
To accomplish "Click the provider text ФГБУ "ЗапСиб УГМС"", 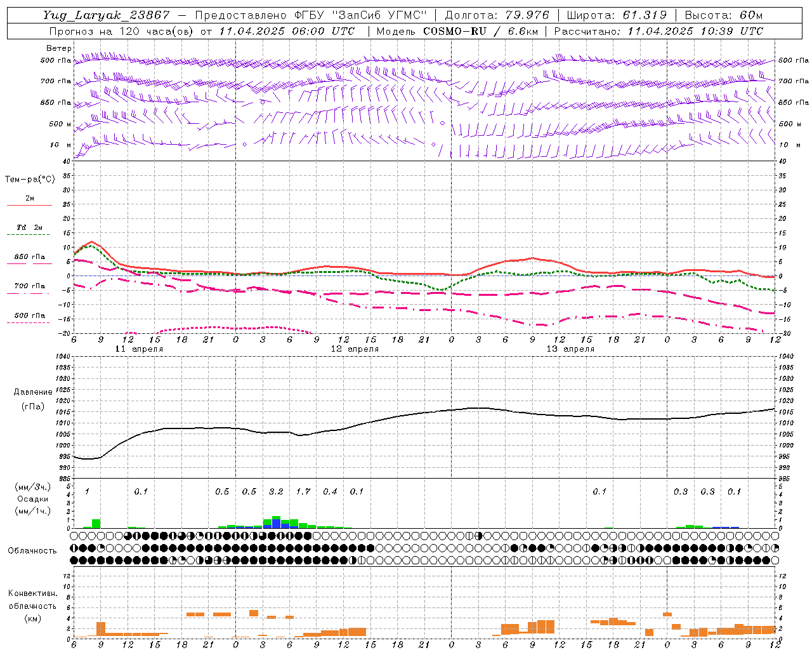I will point(360,15).
